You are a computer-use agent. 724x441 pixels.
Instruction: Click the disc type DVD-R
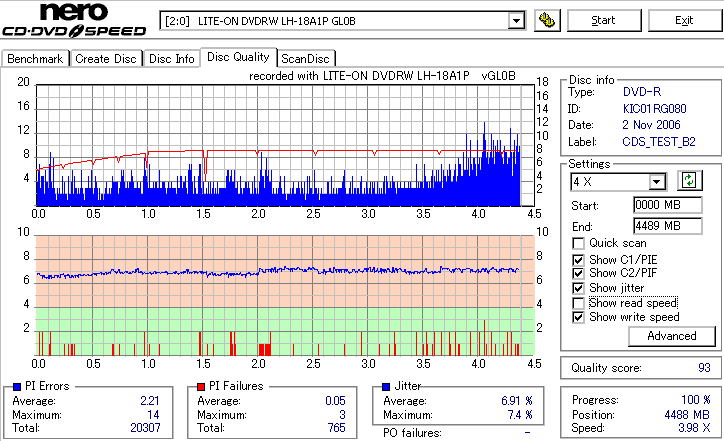(x=642, y=92)
